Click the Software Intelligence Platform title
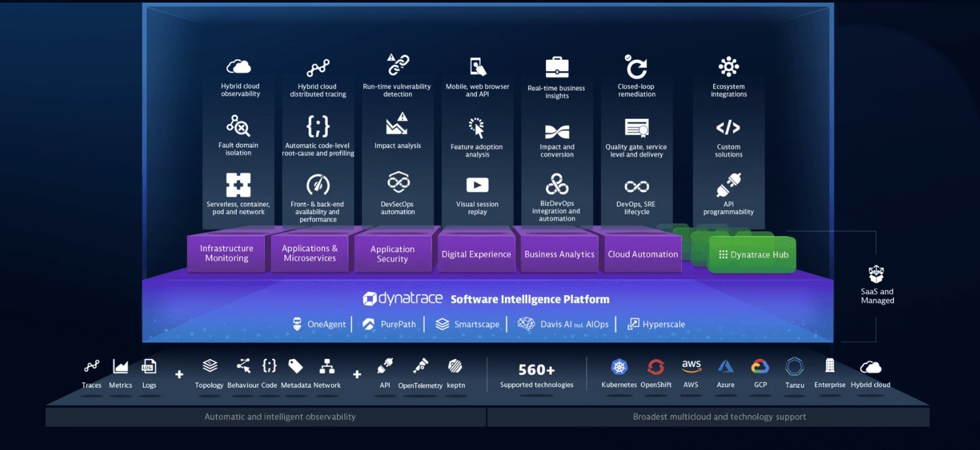The width and height of the screenshot is (980, 450). [530, 299]
